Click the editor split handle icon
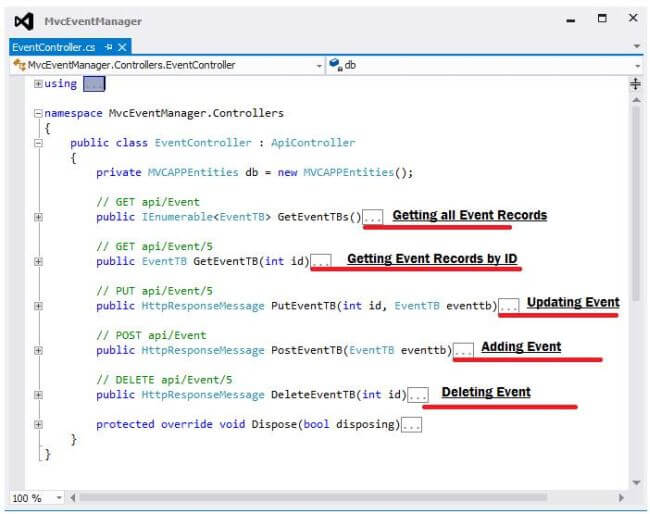Screen dimensions: 650x514 [635, 84]
